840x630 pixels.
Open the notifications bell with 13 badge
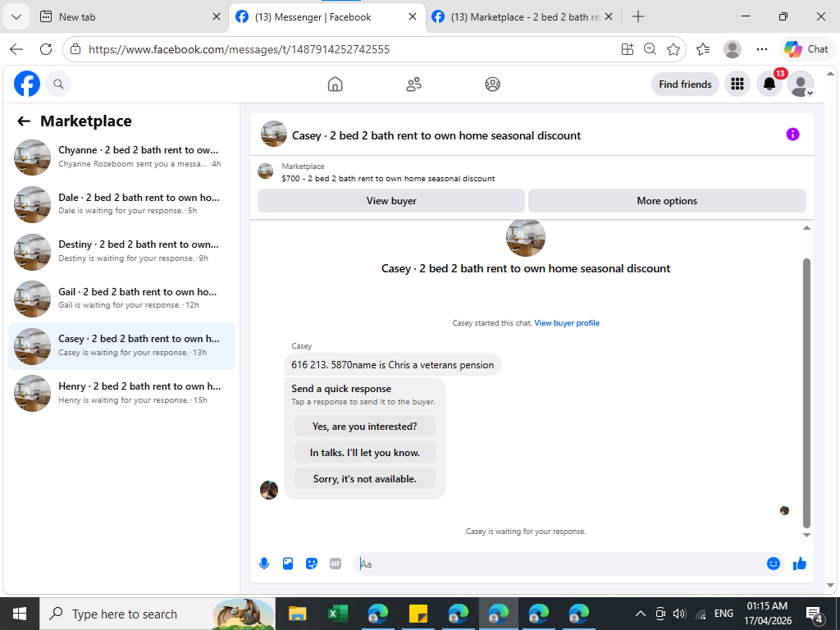(x=769, y=84)
